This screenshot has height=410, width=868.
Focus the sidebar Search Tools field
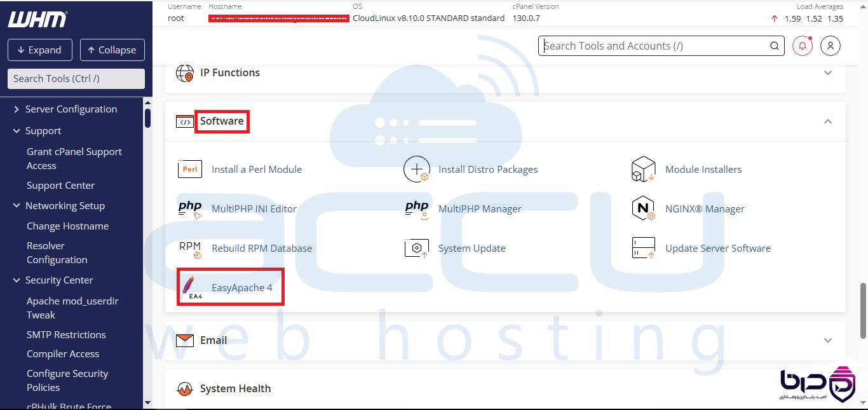(x=76, y=79)
